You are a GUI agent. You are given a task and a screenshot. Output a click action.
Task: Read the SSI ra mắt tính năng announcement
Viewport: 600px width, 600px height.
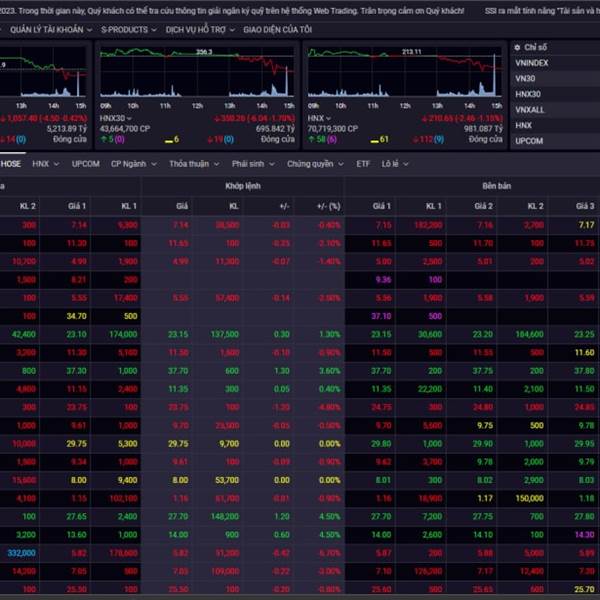542,11
